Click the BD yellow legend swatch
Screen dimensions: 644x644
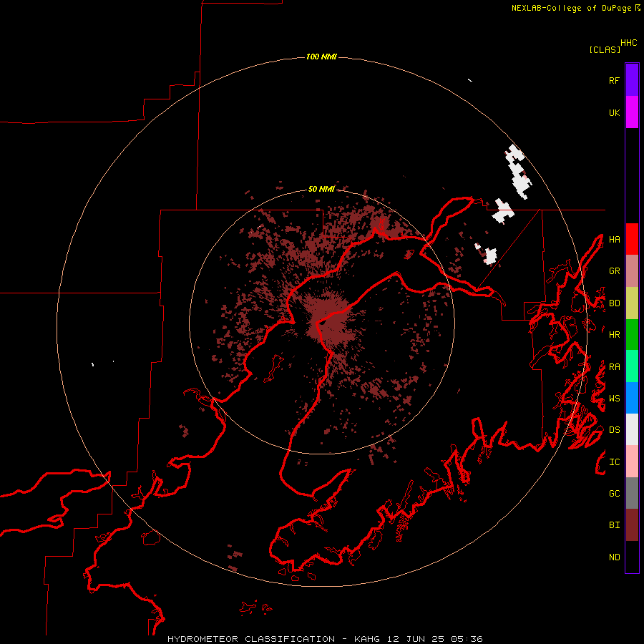pyautogui.click(x=632, y=303)
